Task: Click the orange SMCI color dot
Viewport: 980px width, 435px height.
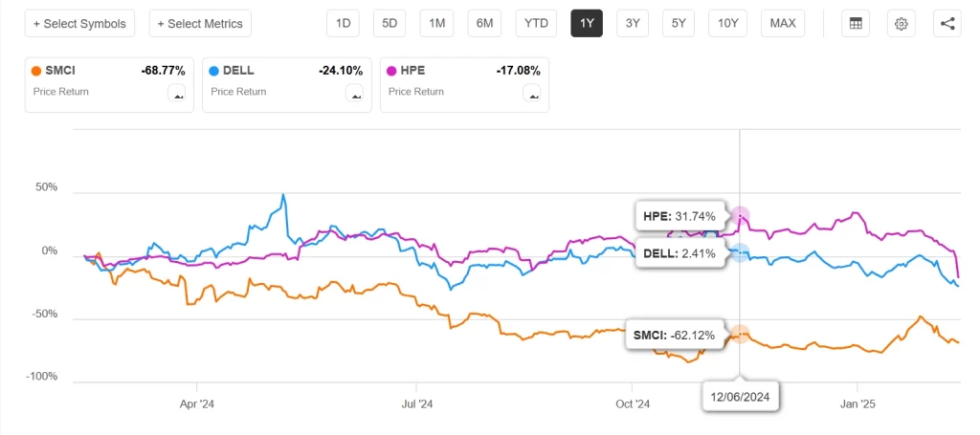Action: point(37,71)
